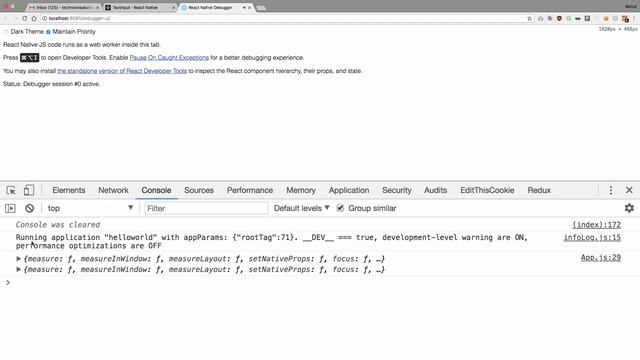Click 'Status: Debugger session #0 active.' text
The height and width of the screenshot is (360, 640).
pyautogui.click(x=51, y=84)
